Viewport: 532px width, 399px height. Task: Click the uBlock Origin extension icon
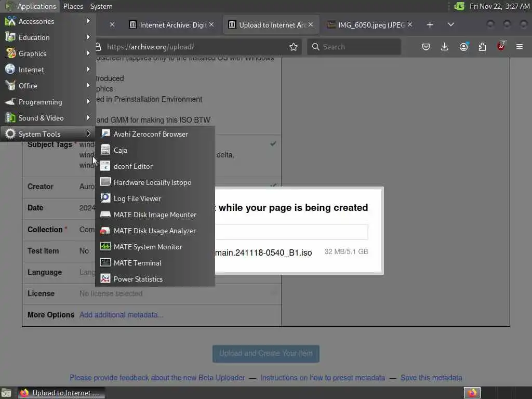pos(501,46)
